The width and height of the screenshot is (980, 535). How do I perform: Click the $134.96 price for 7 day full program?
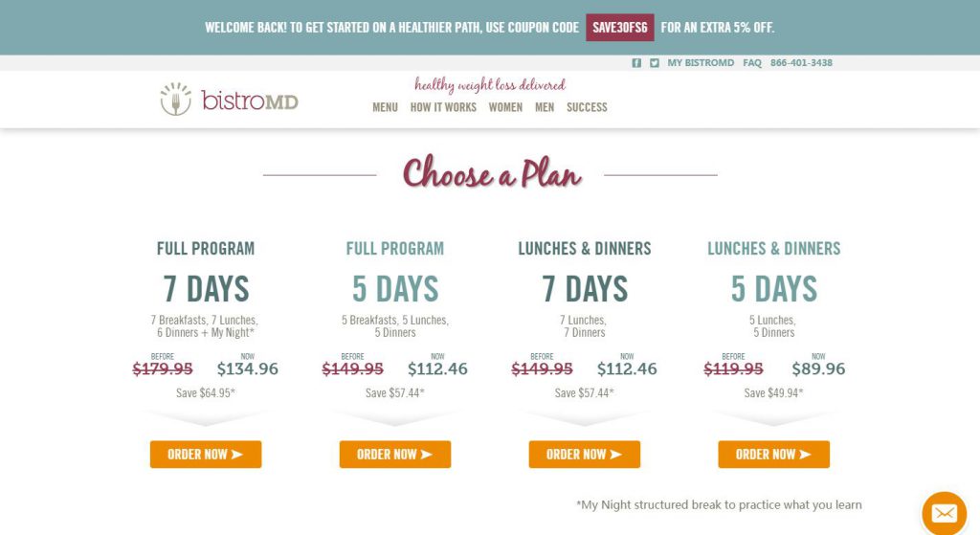[x=248, y=369]
